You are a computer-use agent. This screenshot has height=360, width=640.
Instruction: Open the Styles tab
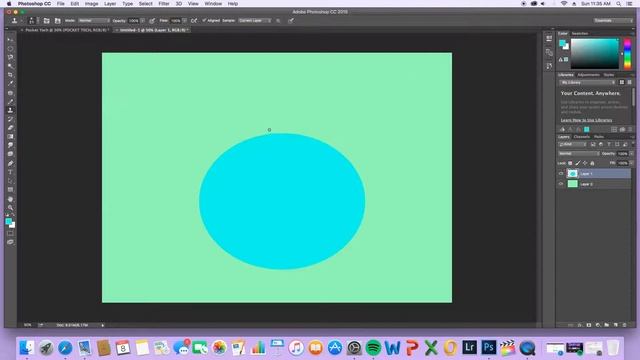point(609,75)
